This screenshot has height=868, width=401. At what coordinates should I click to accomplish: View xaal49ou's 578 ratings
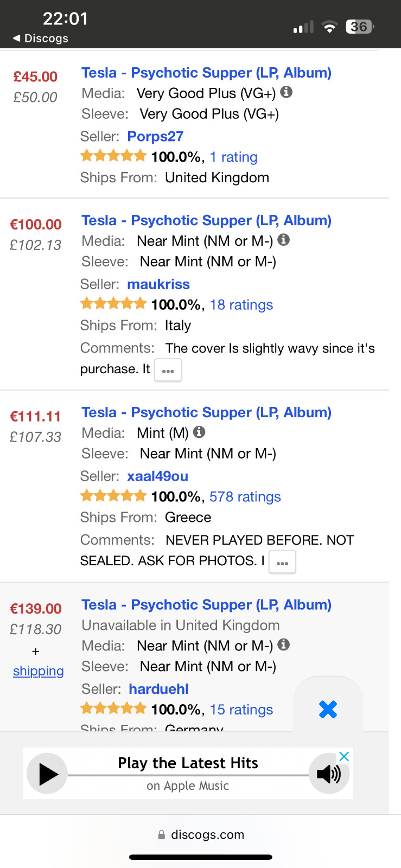(245, 497)
